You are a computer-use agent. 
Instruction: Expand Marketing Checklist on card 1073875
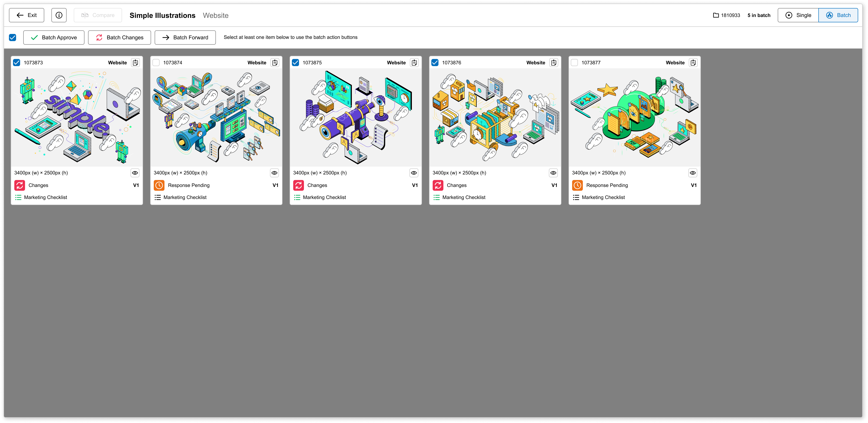324,197
